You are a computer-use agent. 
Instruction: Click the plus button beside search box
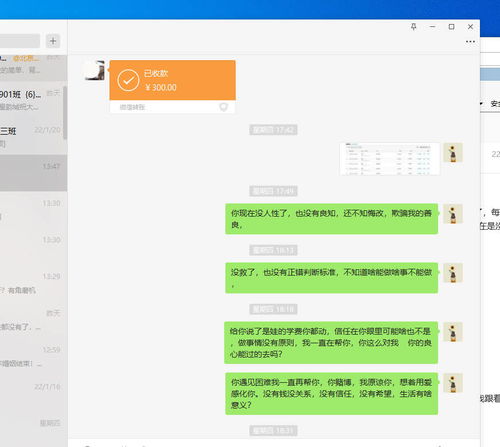[53, 41]
